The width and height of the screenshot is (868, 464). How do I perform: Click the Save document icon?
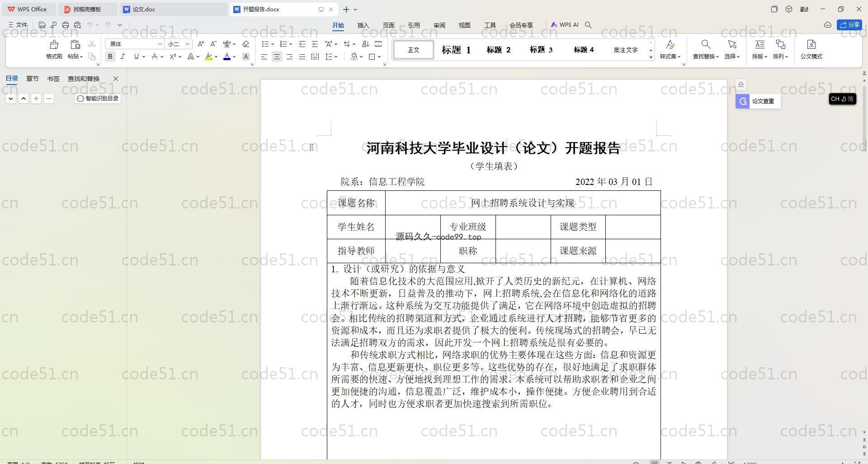42,25
